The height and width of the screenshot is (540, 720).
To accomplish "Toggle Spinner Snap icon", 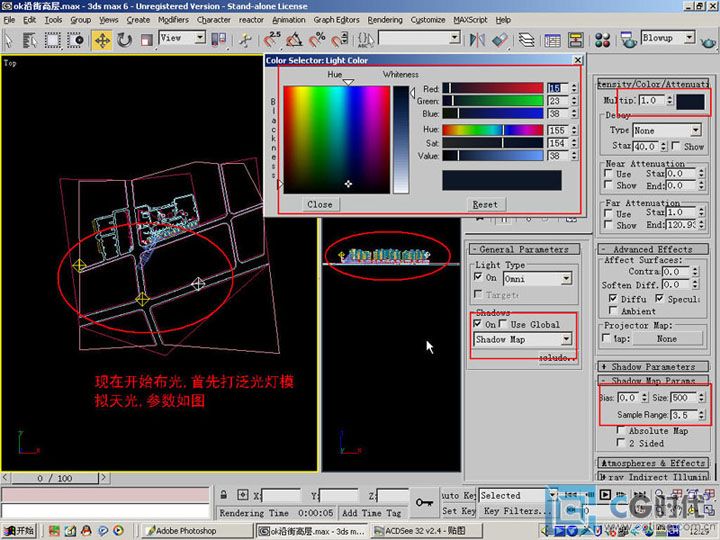I will pos(340,40).
